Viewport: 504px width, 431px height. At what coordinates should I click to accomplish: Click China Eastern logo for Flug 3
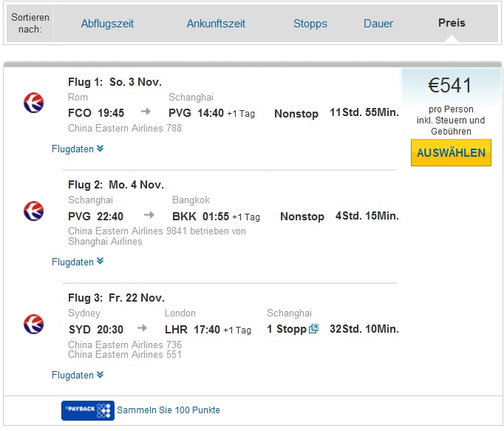(34, 325)
